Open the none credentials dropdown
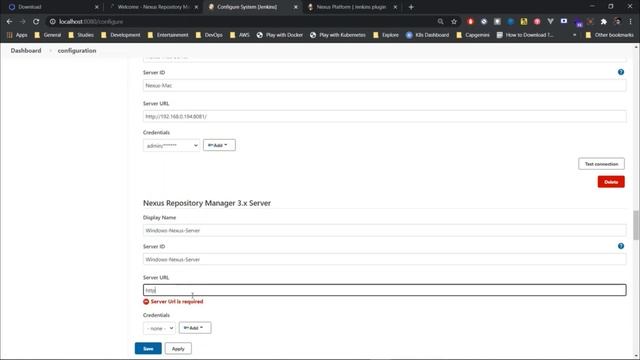The width and height of the screenshot is (640, 360). (x=159, y=328)
